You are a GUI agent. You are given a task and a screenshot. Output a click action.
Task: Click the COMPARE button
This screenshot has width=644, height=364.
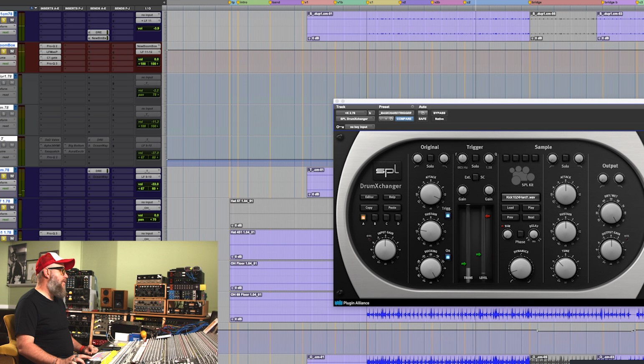click(404, 119)
